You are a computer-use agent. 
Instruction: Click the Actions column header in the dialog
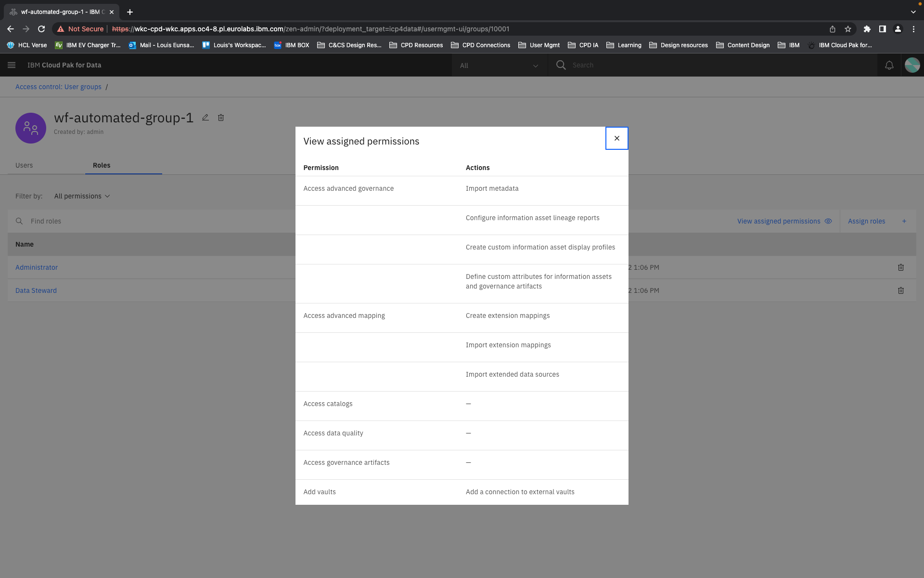(477, 168)
